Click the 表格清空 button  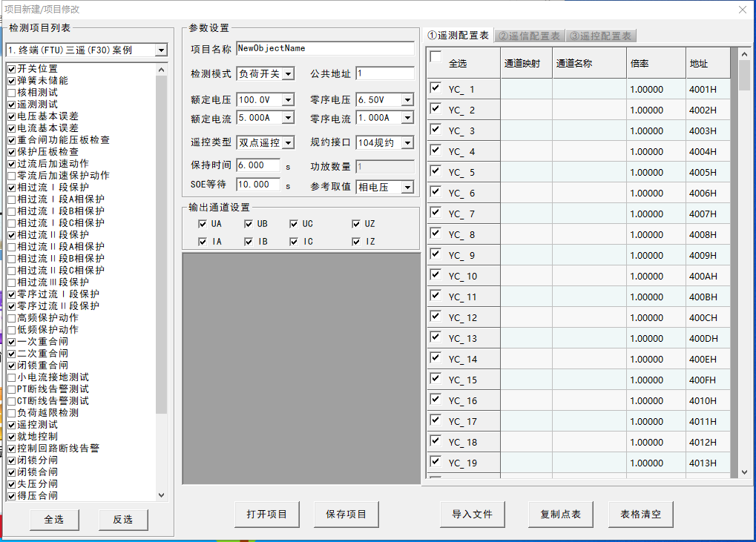[x=640, y=514]
